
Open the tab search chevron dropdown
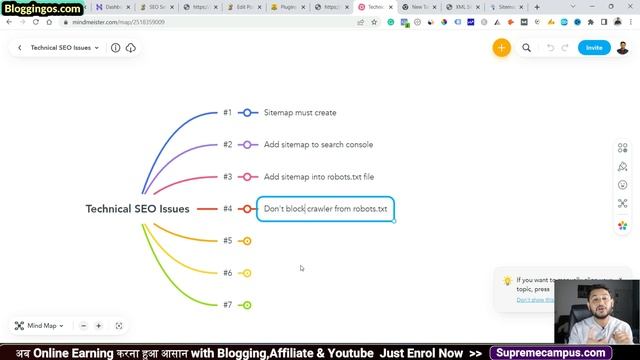(x=573, y=7)
